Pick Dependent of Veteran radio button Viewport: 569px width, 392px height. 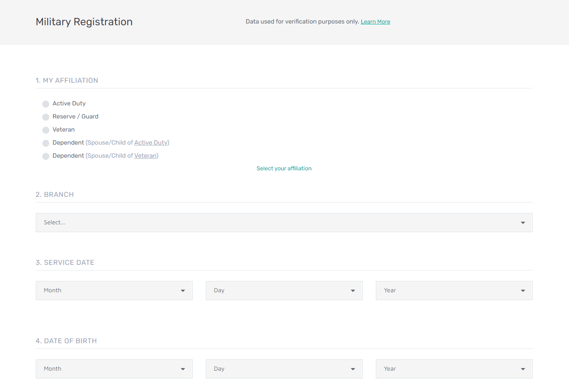(46, 156)
